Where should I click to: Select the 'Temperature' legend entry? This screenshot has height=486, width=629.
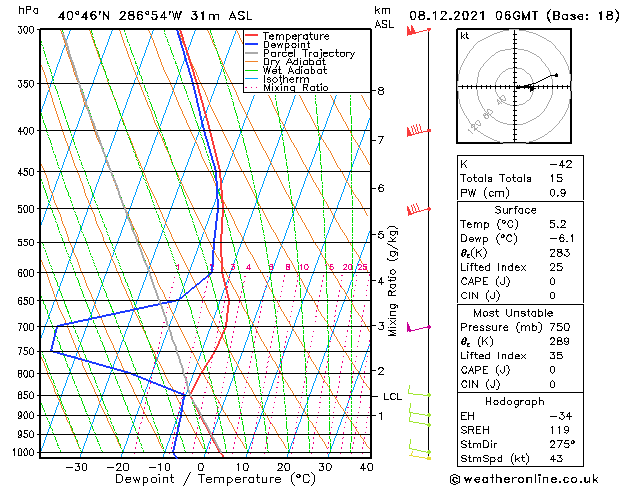(x=296, y=36)
